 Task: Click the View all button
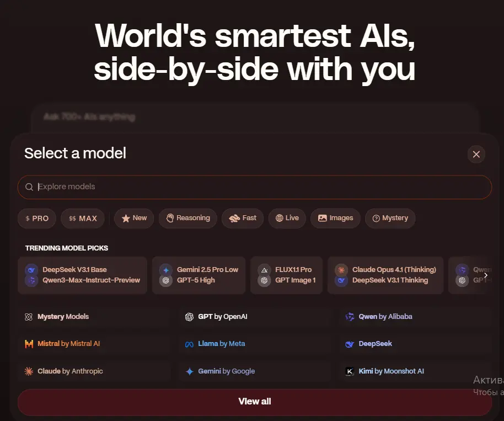point(255,401)
